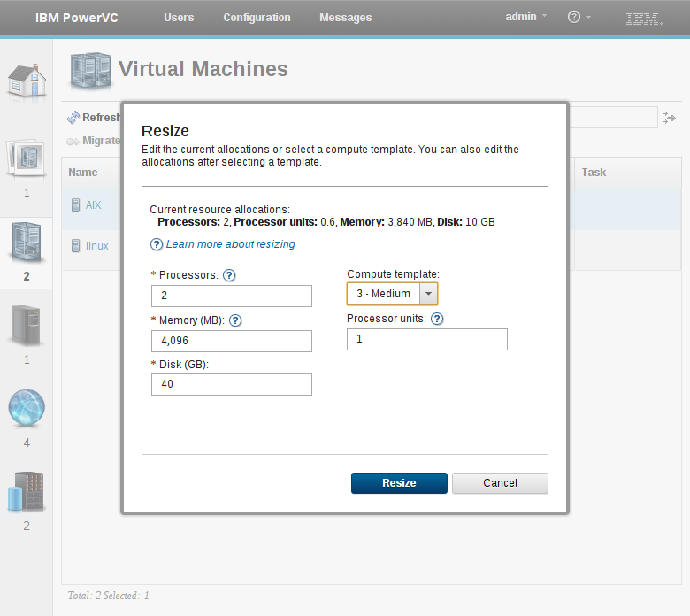The image size is (690, 616).
Task: Open the Networks globe icon in the sidebar
Action: coord(27,407)
